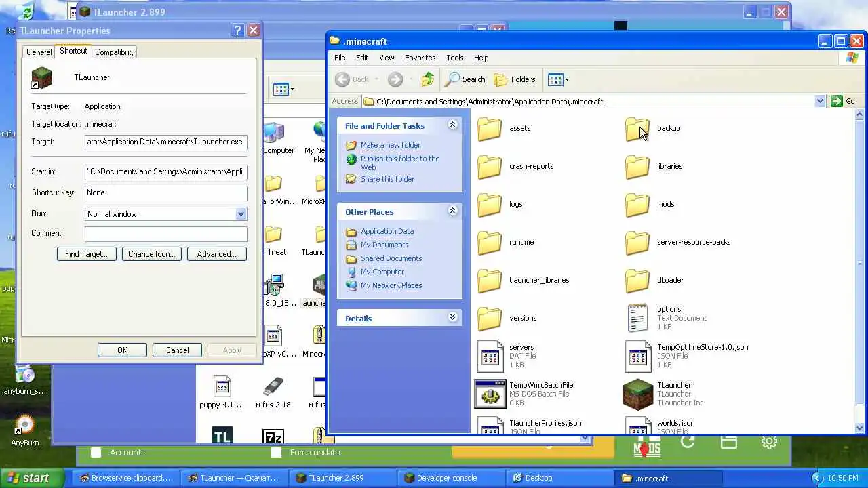
Task: Click the Share this folder link
Action: (x=387, y=179)
